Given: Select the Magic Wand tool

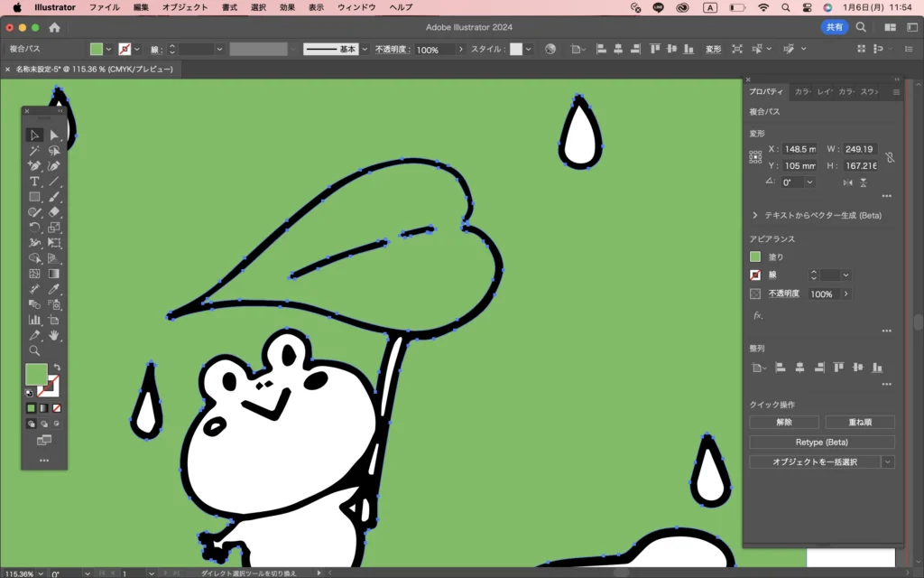Looking at the screenshot, I should [34, 151].
